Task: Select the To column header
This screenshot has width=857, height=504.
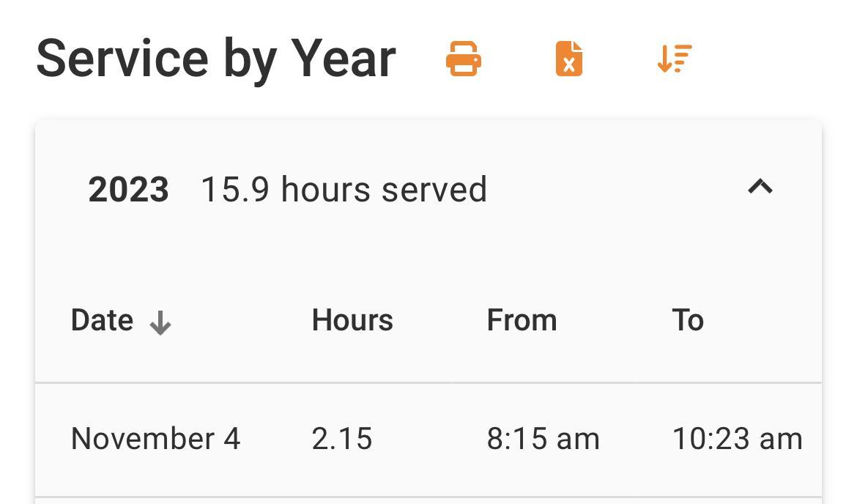Action: pyautogui.click(x=688, y=321)
